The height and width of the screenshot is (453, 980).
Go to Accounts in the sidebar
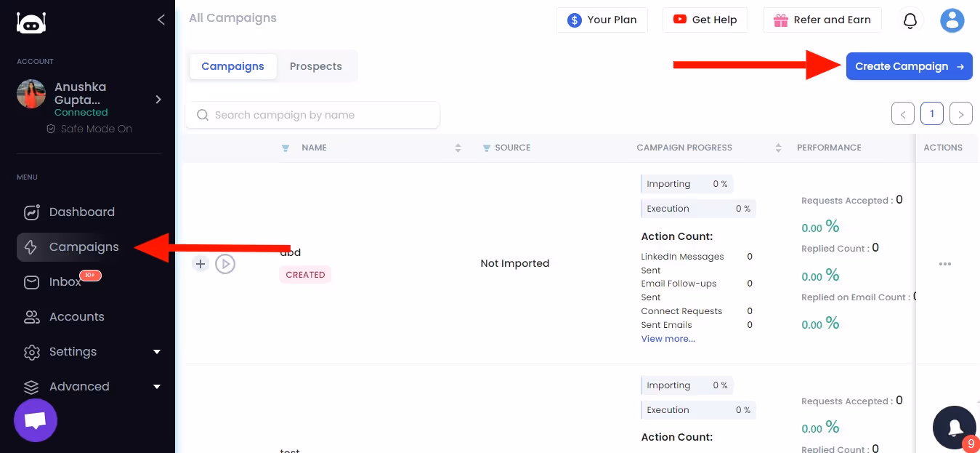75,316
